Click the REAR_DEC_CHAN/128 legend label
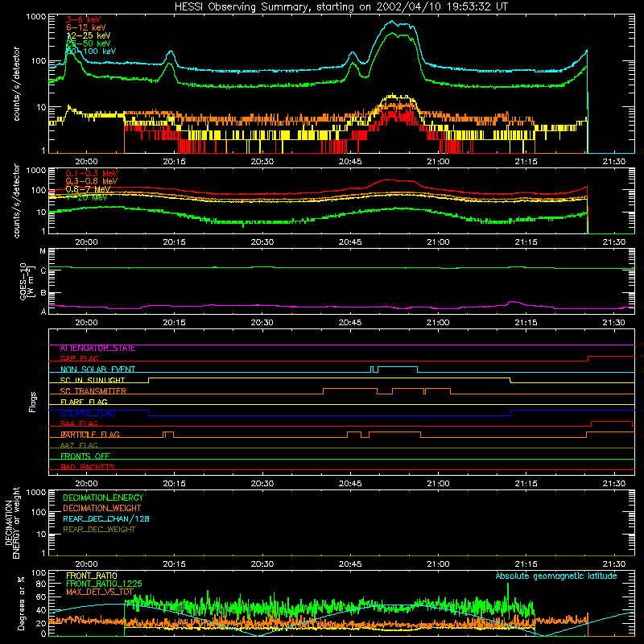 click(x=106, y=519)
